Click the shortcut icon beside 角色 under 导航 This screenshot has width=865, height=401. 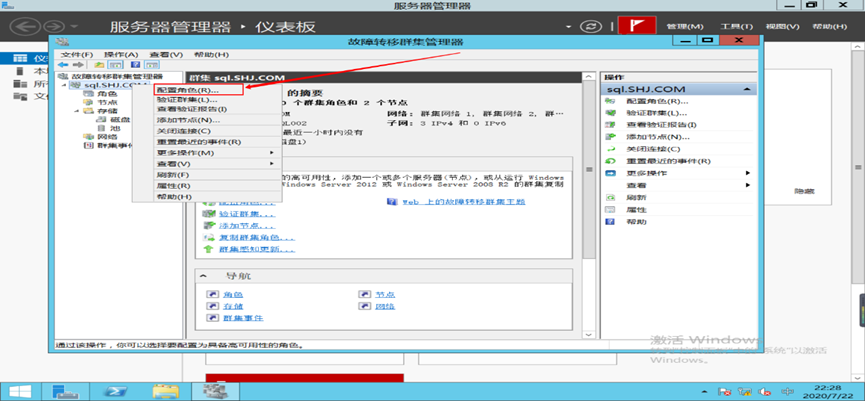click(211, 295)
